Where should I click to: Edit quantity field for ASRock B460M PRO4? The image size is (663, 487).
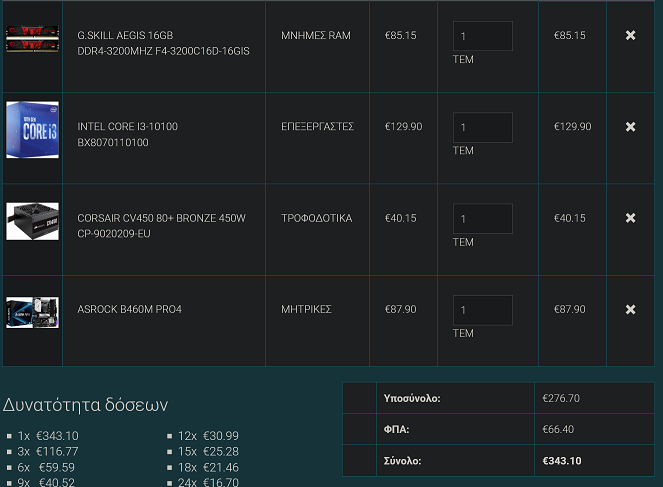point(482,310)
